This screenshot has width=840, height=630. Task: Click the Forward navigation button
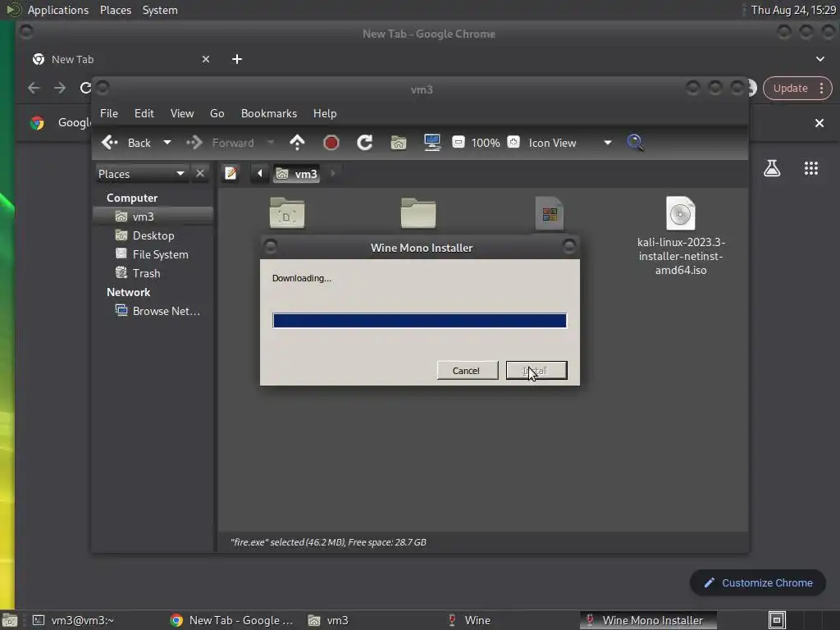click(x=220, y=143)
